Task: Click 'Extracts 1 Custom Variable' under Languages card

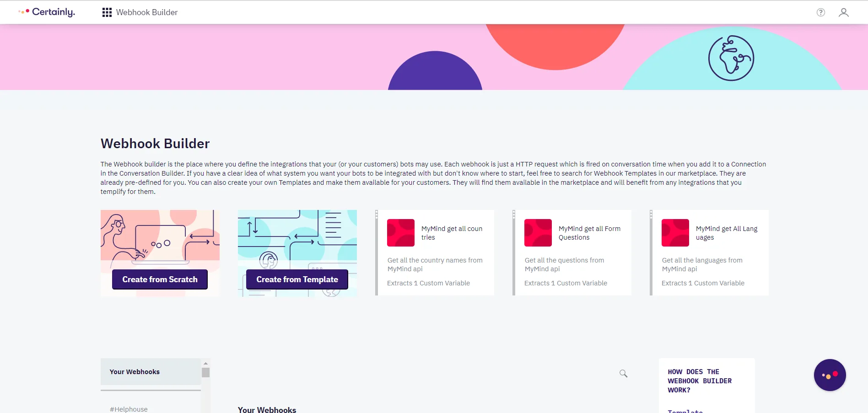Action: pos(703,283)
